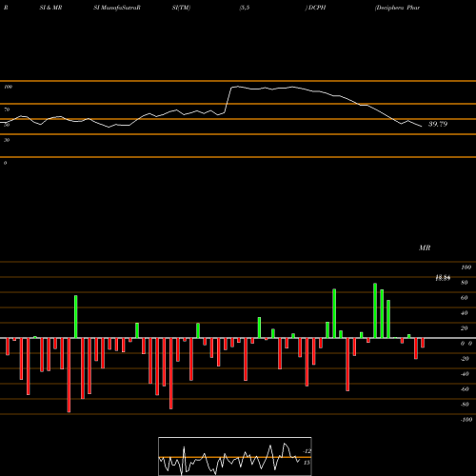Click the 18.84 value near MR scale

[x=443, y=278]
